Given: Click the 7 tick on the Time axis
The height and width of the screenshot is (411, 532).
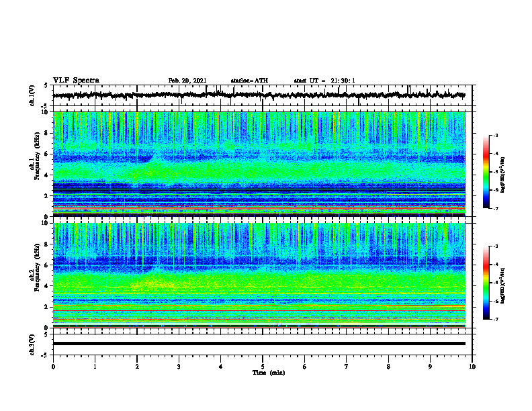Looking at the screenshot, I should (347, 367).
